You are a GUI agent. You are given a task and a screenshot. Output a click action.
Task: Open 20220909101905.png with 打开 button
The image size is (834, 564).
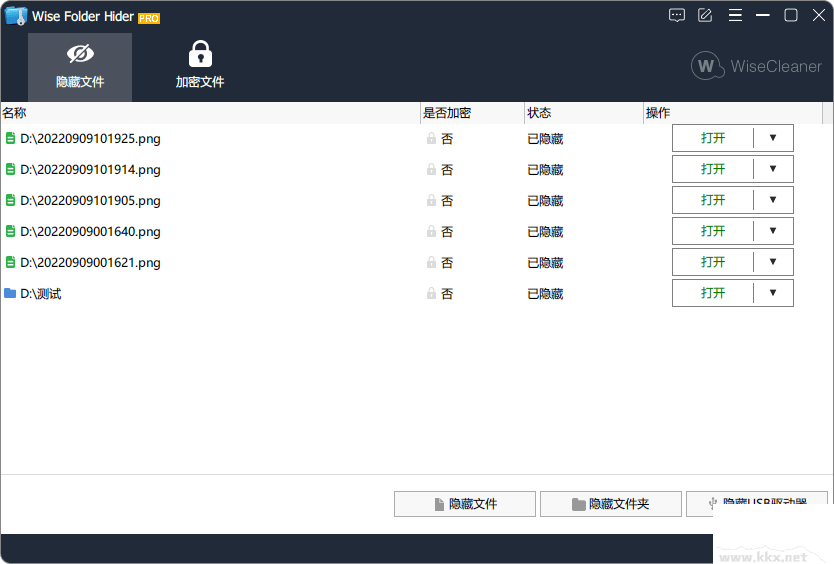(x=713, y=200)
